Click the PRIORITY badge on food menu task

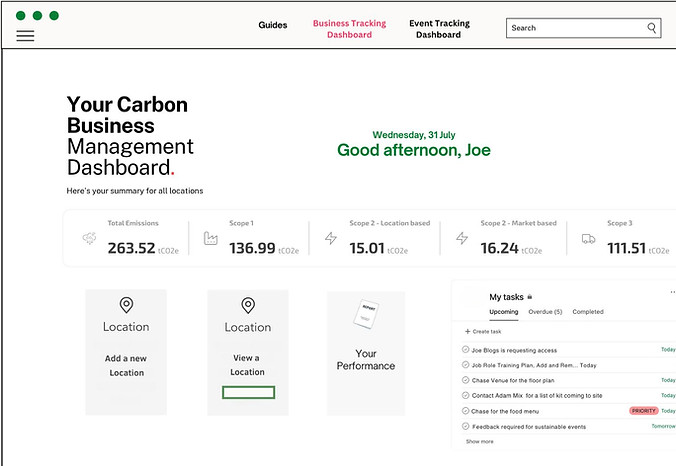[643, 411]
